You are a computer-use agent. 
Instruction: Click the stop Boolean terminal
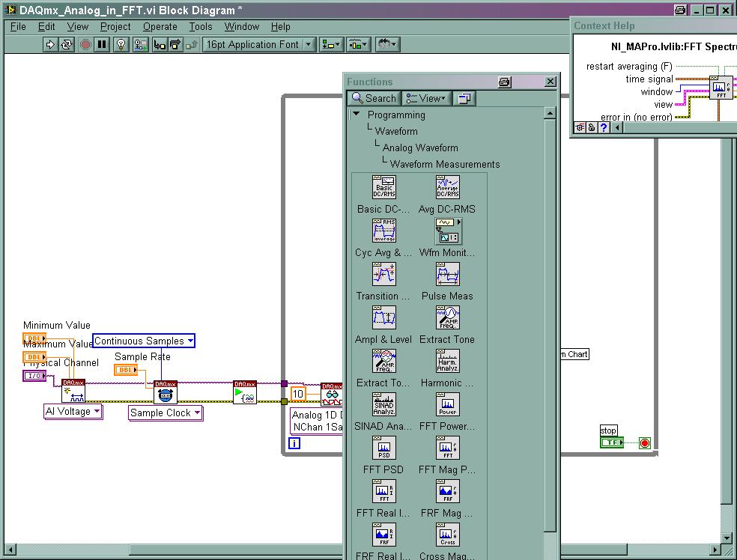[x=612, y=442]
